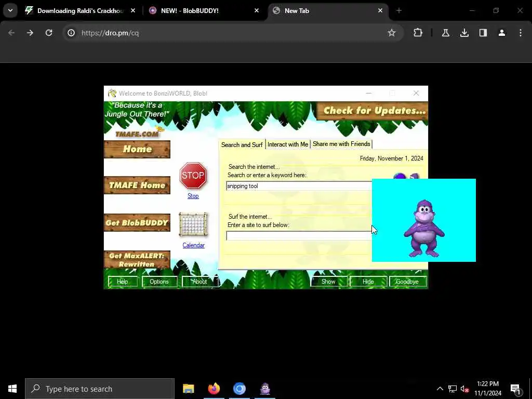Focus the search keyword field with snipping tool
This screenshot has width=532, height=399.
tap(299, 186)
